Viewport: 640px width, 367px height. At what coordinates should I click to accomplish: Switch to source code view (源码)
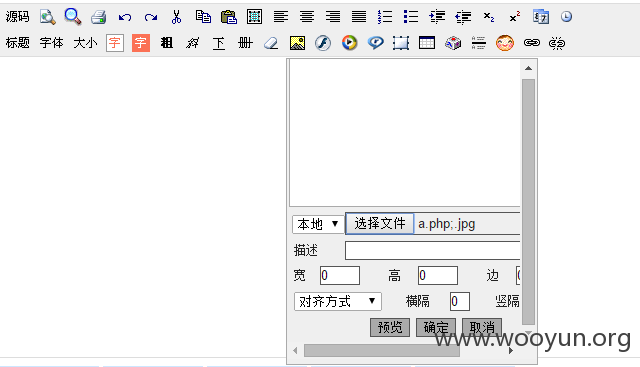click(18, 17)
